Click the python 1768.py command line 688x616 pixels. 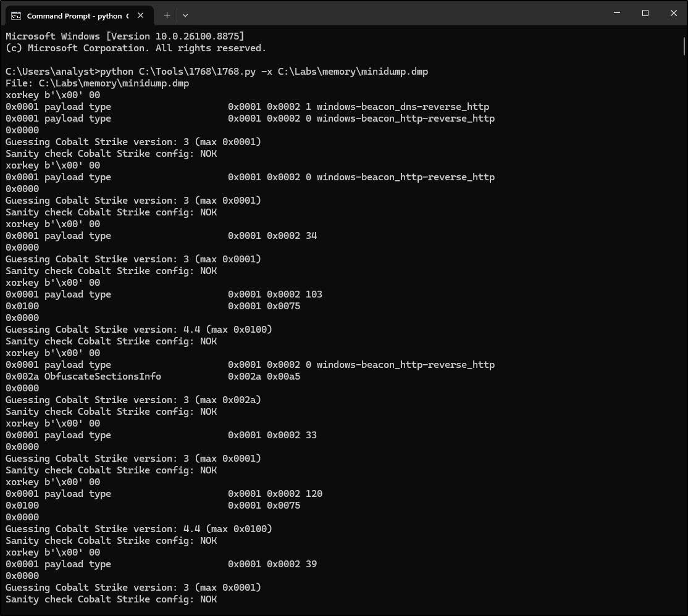point(217,72)
